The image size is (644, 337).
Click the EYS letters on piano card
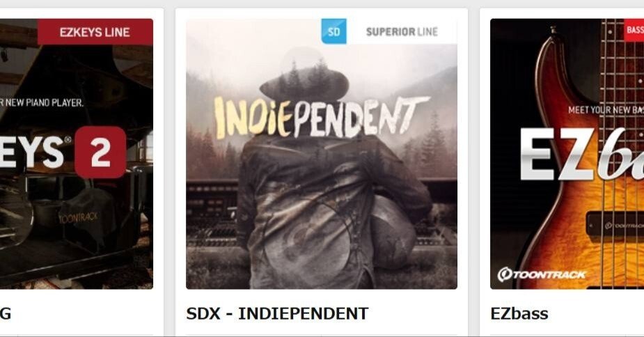(x=32, y=152)
